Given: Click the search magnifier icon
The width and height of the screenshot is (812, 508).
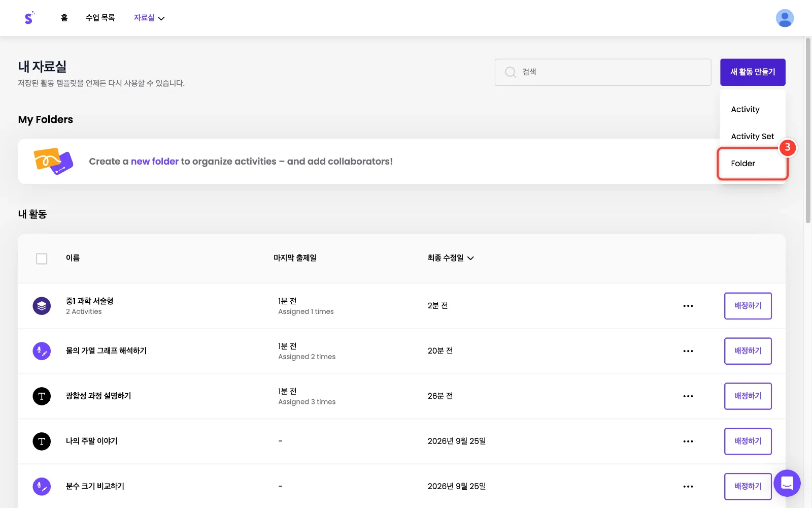Looking at the screenshot, I should [511, 72].
